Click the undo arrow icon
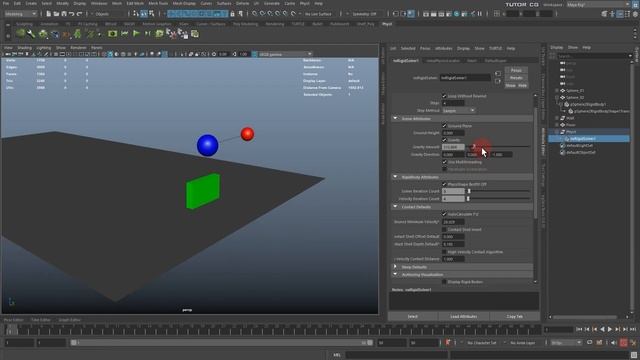This screenshot has height=360, width=640. (72, 14)
